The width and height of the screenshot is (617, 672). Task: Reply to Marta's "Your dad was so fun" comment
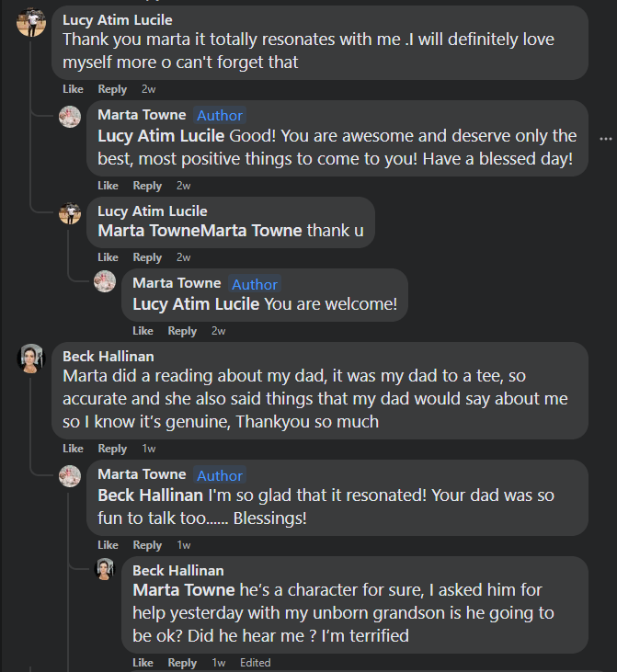[x=147, y=545]
